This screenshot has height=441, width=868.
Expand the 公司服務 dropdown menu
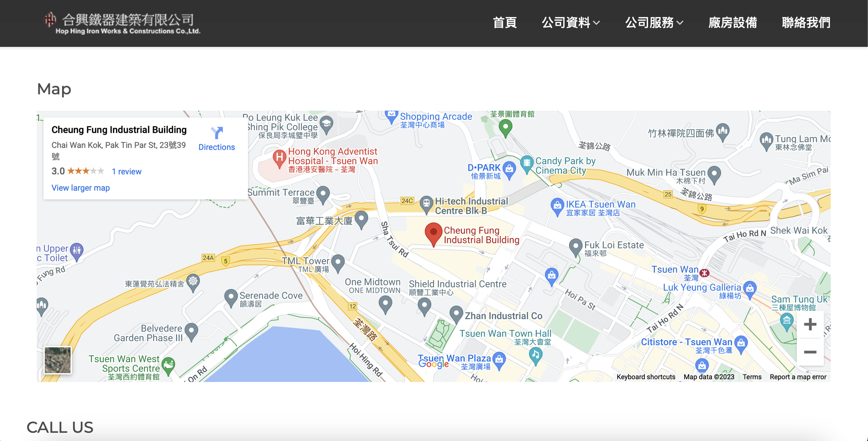pyautogui.click(x=654, y=23)
